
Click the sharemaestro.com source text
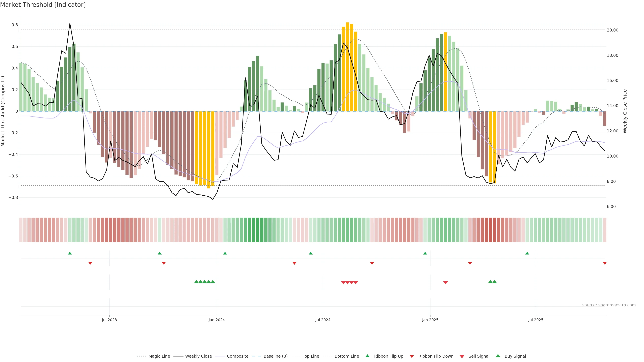[609, 305]
